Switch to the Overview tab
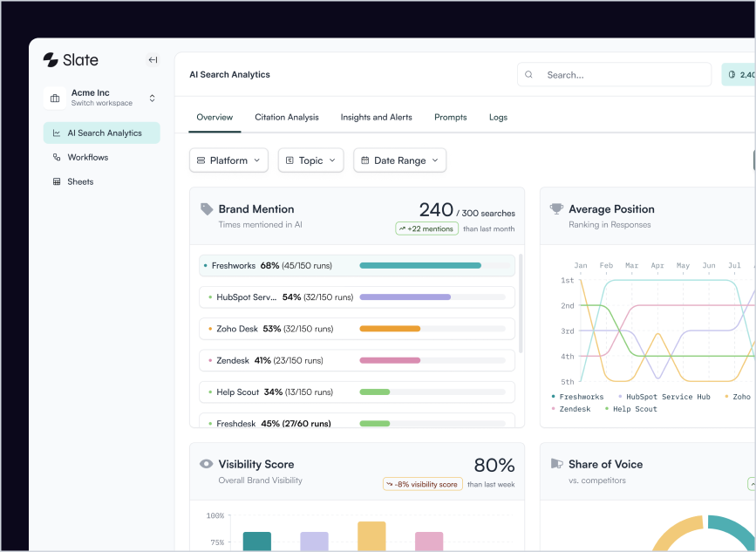The height and width of the screenshot is (552, 756). 215,117
